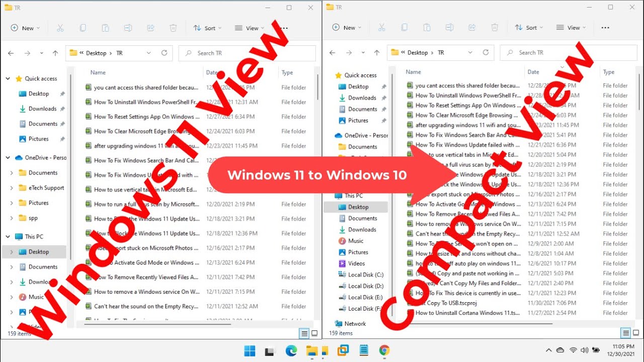Open recent locations dropdown in left window
Viewport: 644px width, 362px height.
pos(41,53)
